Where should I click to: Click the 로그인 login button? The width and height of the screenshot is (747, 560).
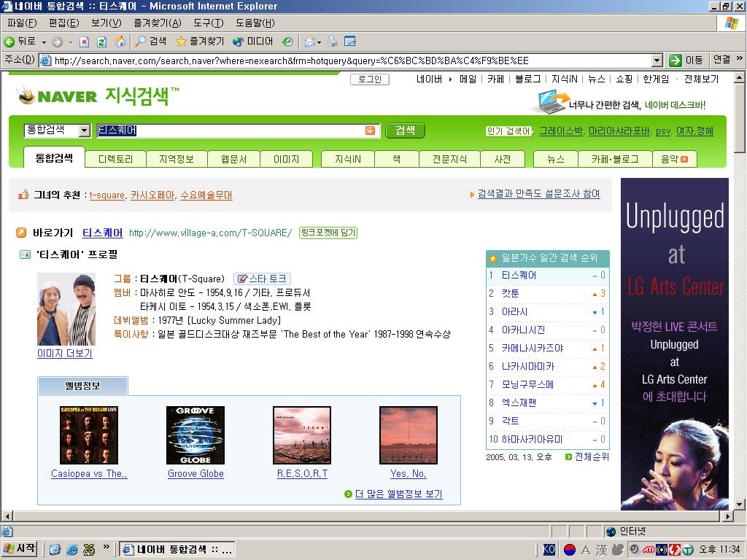pyautogui.click(x=370, y=79)
